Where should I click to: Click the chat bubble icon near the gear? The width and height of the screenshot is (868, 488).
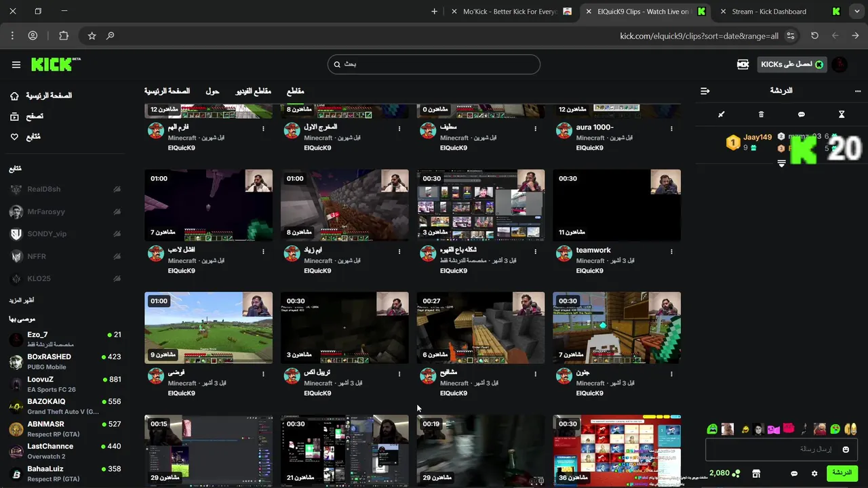coord(794,473)
